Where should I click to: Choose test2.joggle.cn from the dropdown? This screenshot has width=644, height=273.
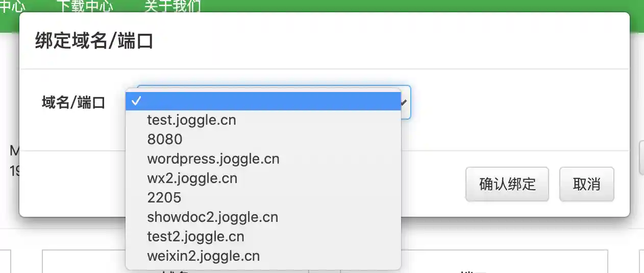195,236
